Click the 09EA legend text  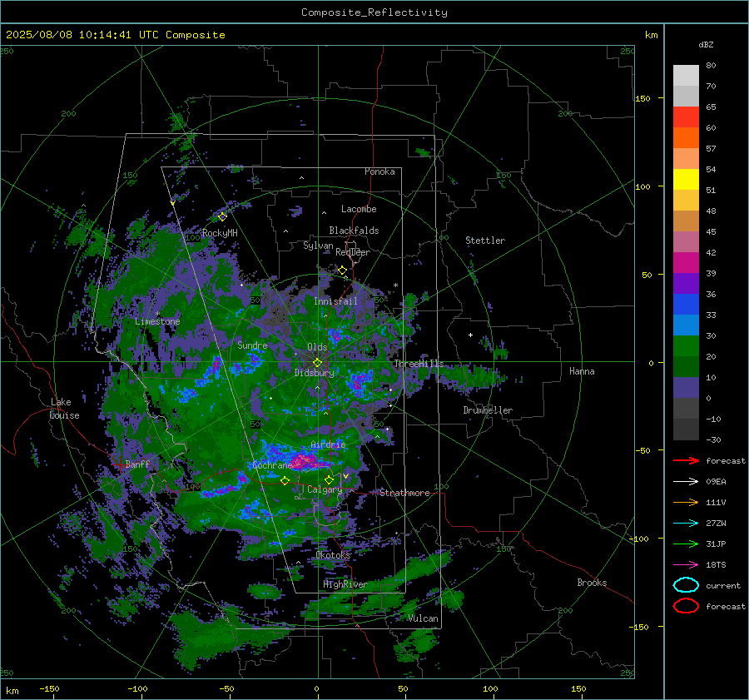[716, 482]
